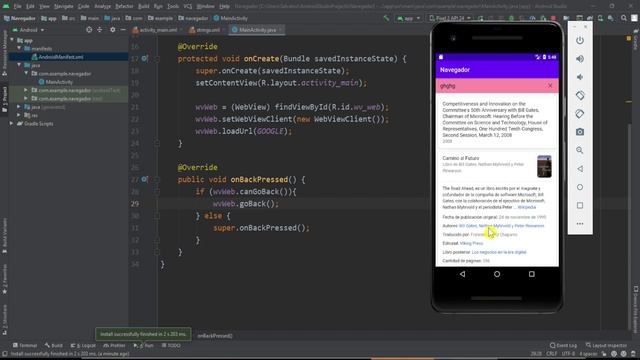Viewport: 640px width, 360px height.
Task: Click the project panel settings gear icon
Action: point(113,30)
